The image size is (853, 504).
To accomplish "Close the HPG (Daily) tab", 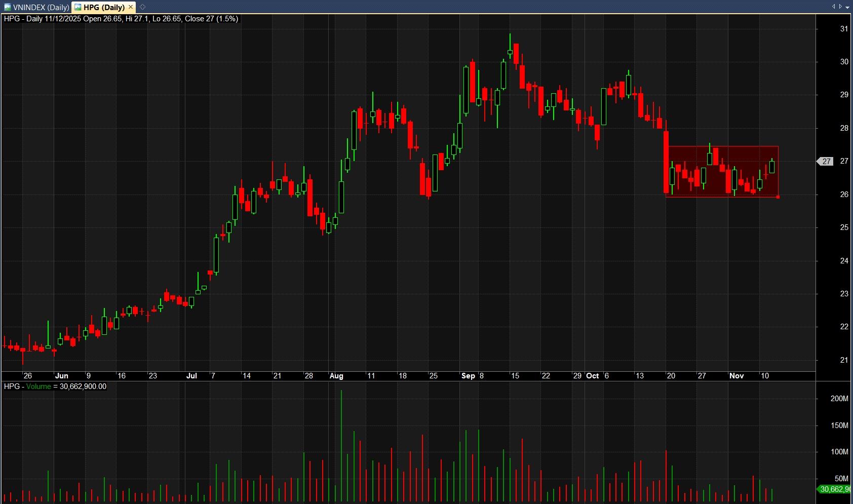I will 131,7.
